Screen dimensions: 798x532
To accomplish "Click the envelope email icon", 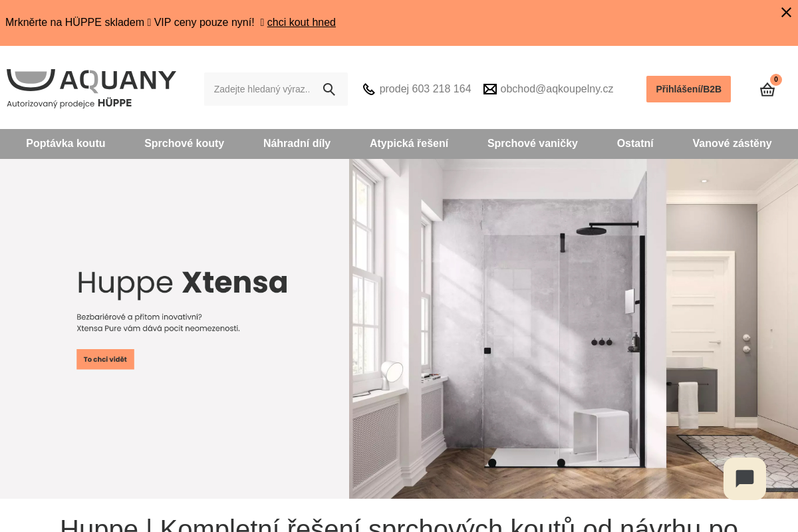I will click(x=490, y=89).
